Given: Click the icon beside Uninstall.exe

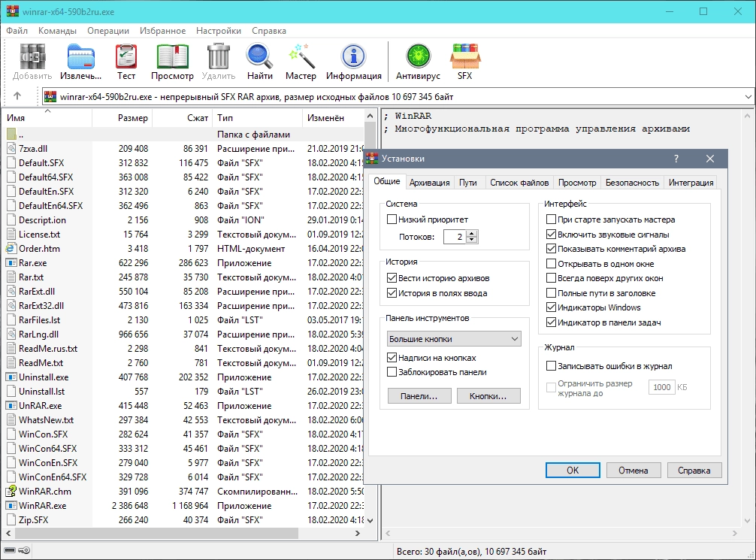Looking at the screenshot, I should [x=11, y=377].
